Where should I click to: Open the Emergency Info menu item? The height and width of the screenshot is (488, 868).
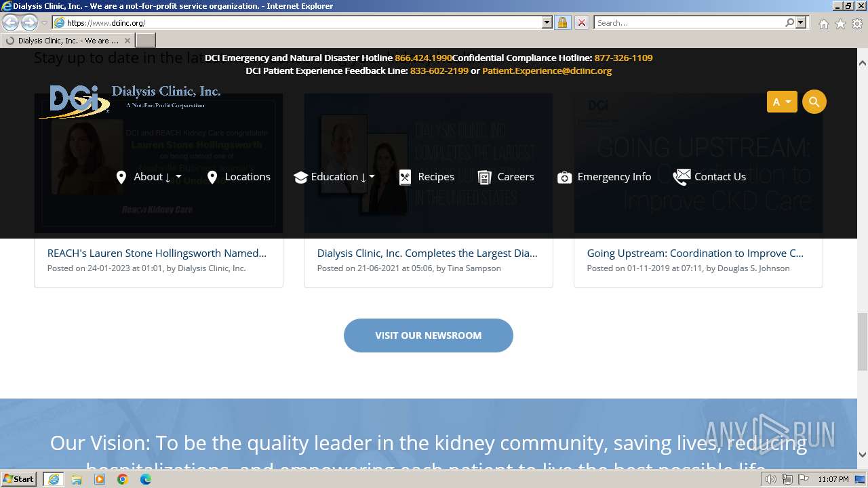614,176
